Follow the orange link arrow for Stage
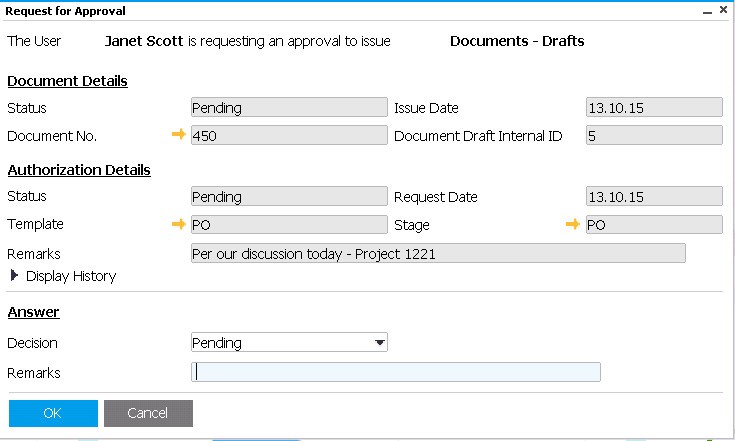The image size is (735, 441). tap(573, 225)
